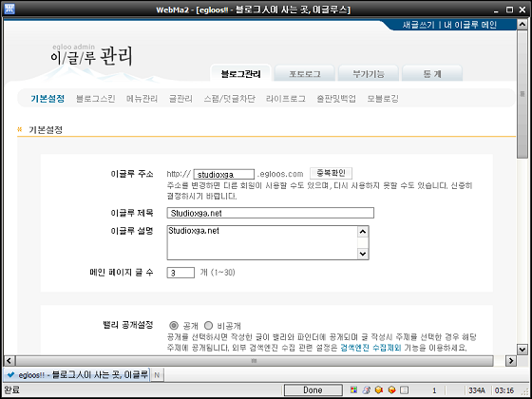Click the page vertical scrollbar up arrow

522,24
